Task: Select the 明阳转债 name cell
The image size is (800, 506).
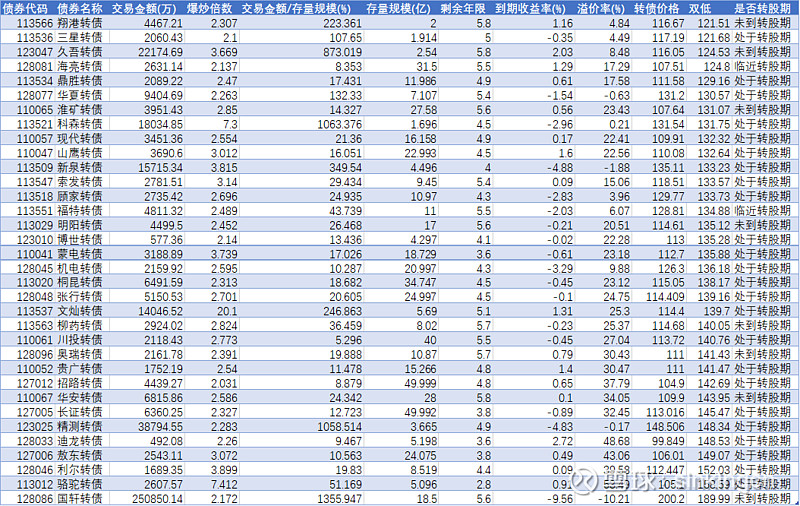Action: [x=79, y=225]
